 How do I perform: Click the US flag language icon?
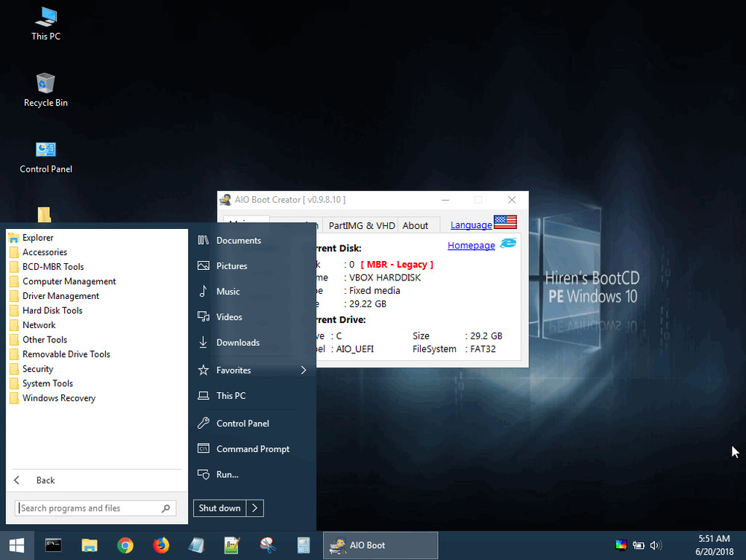[x=504, y=221]
